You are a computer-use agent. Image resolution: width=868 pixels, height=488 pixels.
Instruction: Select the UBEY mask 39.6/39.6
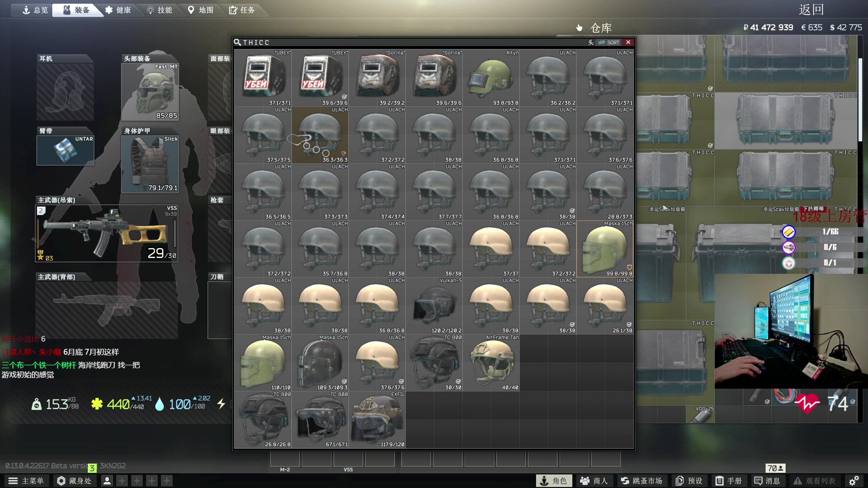tap(320, 78)
